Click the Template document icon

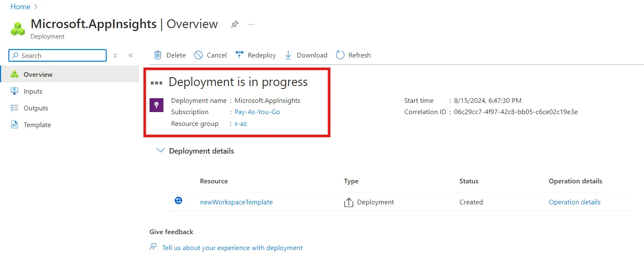pyautogui.click(x=15, y=125)
